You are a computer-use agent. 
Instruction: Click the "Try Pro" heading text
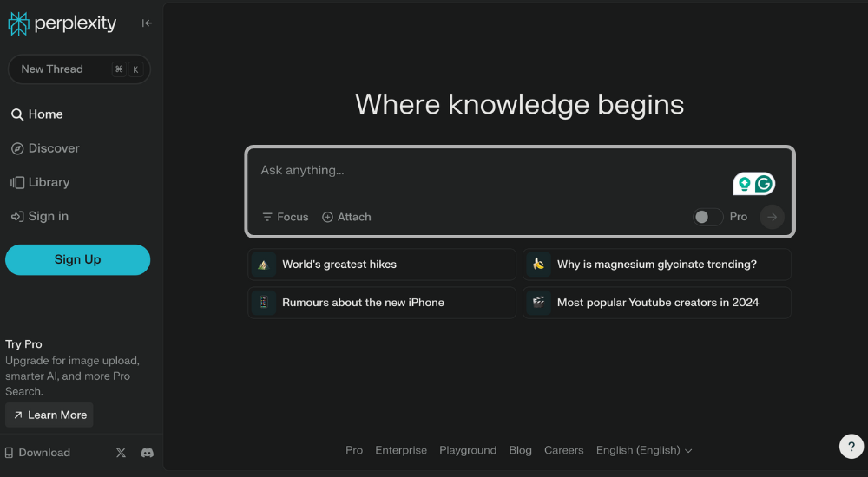point(23,344)
